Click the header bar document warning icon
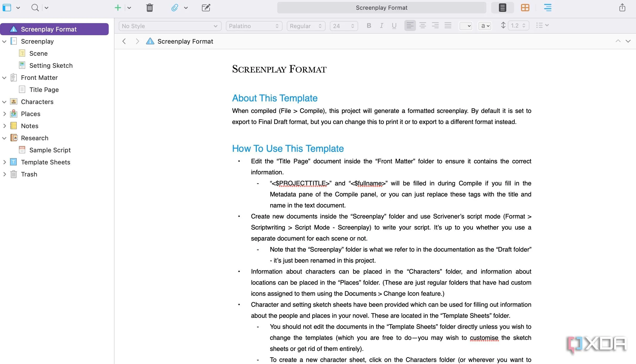This screenshot has width=636, height=364. pyautogui.click(x=150, y=41)
